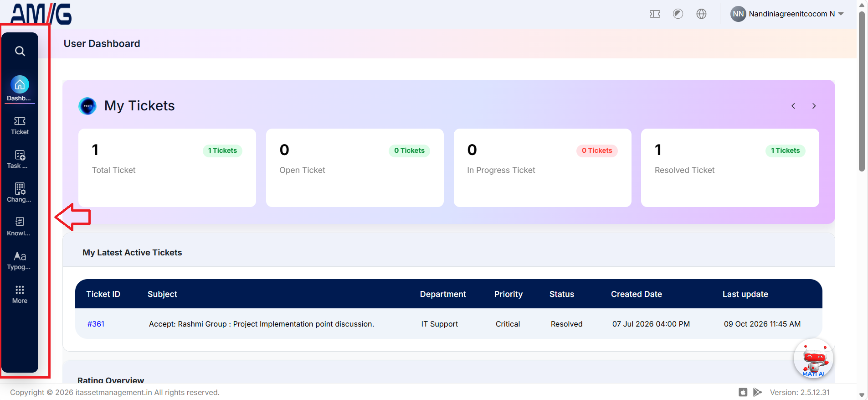Viewport: 868px width, 400px height.
Task: Click the IT Support department cell
Action: point(439,324)
